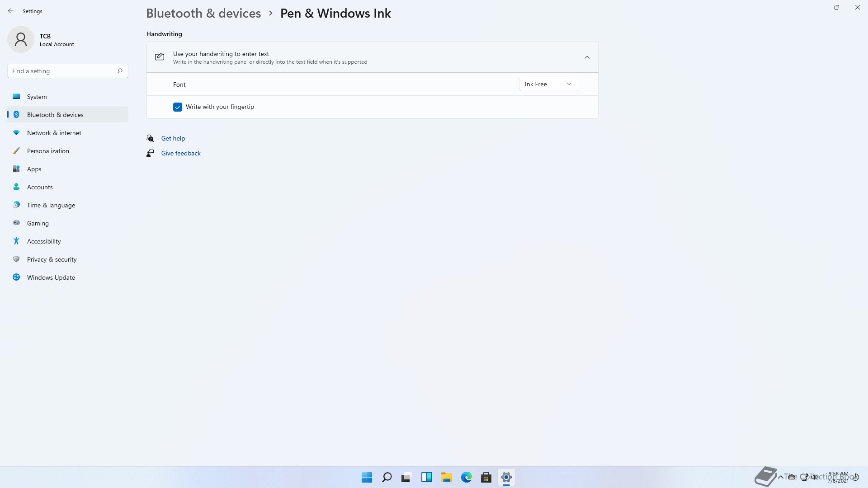Screen dimensions: 868x488
Task: Show hidden tray icons chevron
Action: click(781, 477)
